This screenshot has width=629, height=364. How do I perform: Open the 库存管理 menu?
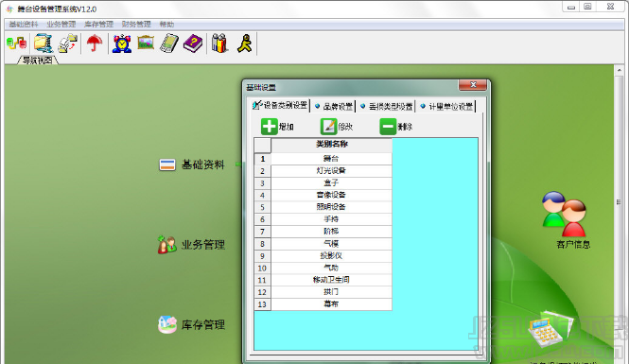pos(98,25)
